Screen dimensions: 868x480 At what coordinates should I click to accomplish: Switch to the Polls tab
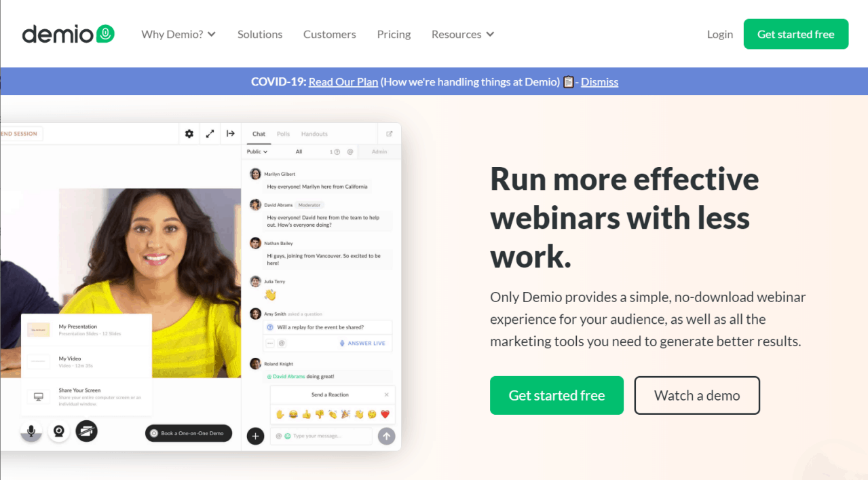pyautogui.click(x=283, y=134)
